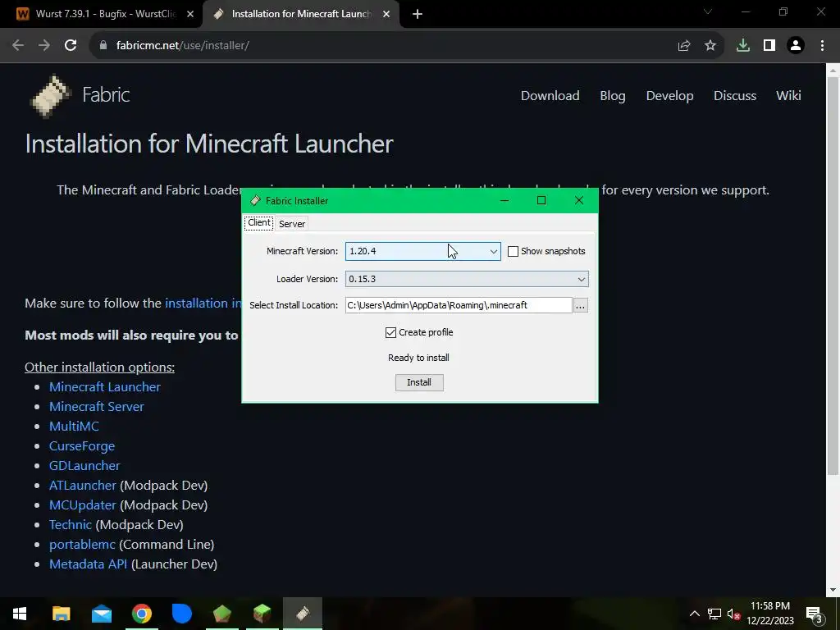This screenshot has height=630, width=840.
Task: Open the Minecraft Launcher link
Action: [x=104, y=387]
